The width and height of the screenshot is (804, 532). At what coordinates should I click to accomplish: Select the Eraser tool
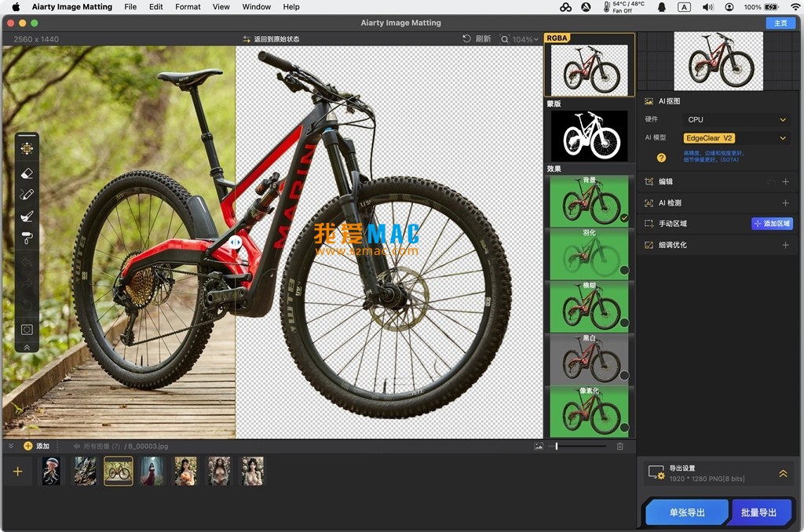(27, 173)
